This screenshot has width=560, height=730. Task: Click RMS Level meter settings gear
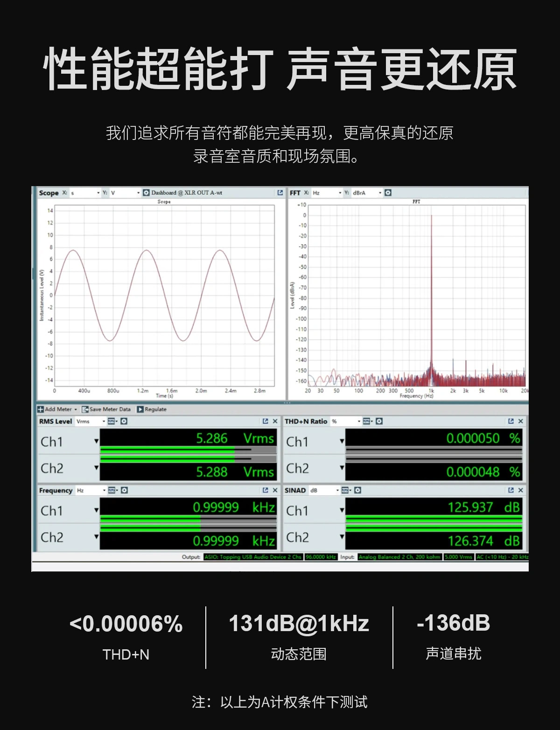124,421
